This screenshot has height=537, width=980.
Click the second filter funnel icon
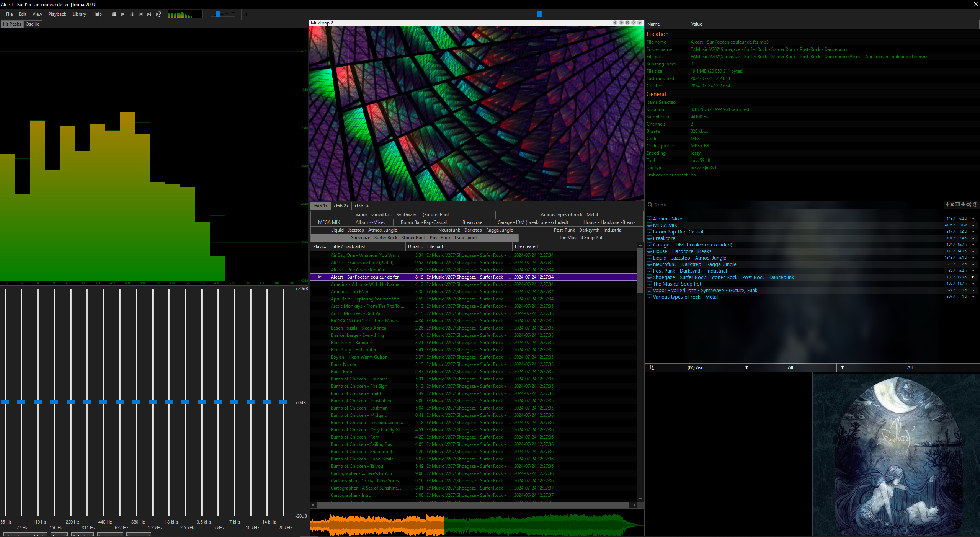click(x=842, y=367)
